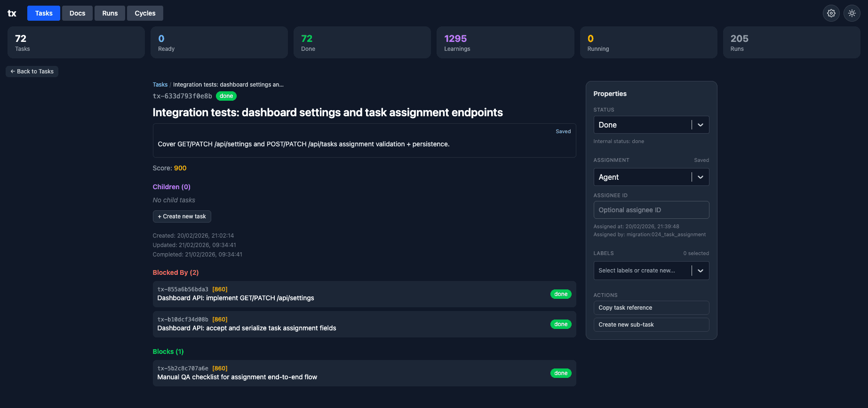Image resolution: width=868 pixels, height=408 pixels.
Task: Click the tx logo
Action: click(12, 13)
